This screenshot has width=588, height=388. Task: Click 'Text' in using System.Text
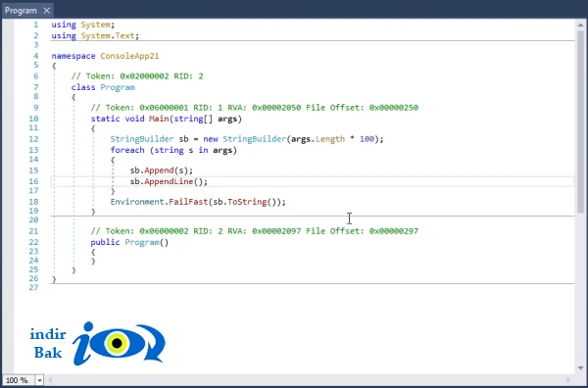[124, 35]
